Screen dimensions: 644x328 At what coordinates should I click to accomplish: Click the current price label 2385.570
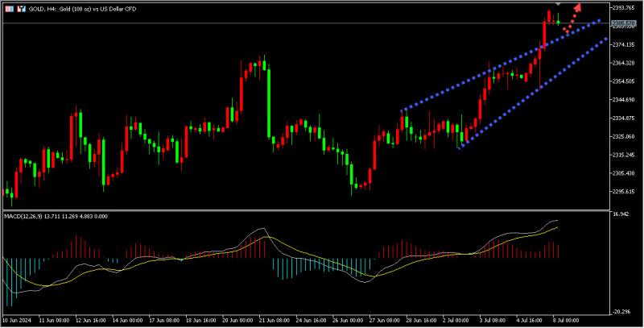623,23
